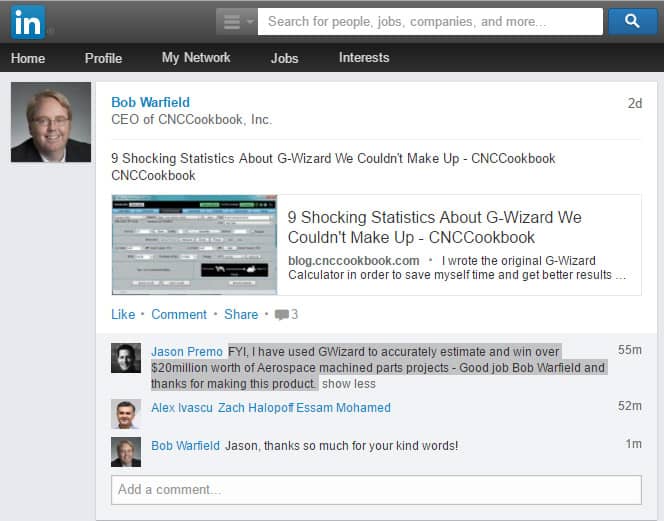Open the Interests menu

[x=364, y=58]
